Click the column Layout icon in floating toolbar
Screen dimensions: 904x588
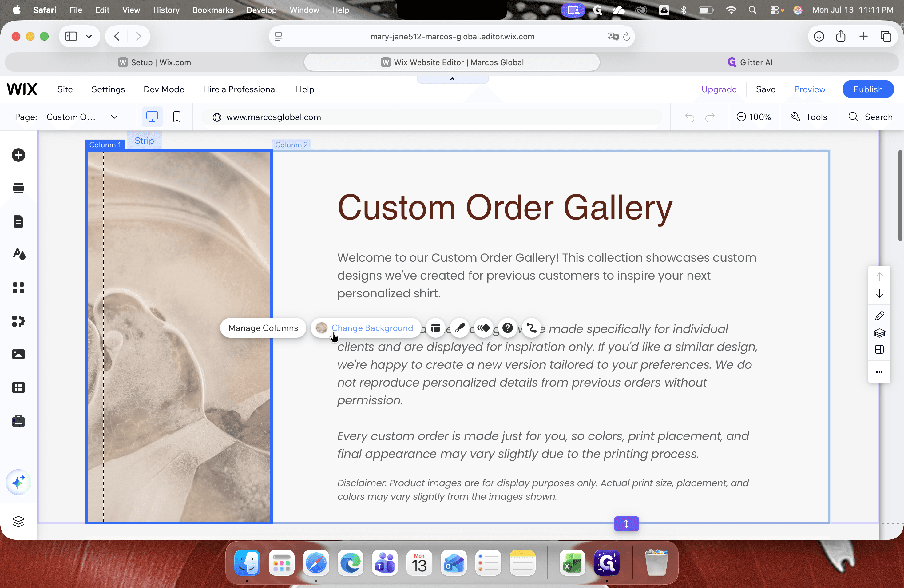tap(436, 328)
